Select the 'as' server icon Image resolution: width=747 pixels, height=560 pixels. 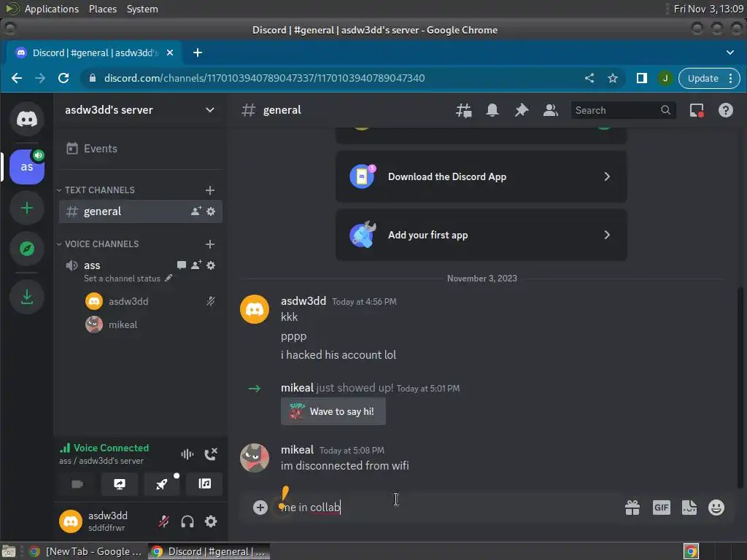27,167
